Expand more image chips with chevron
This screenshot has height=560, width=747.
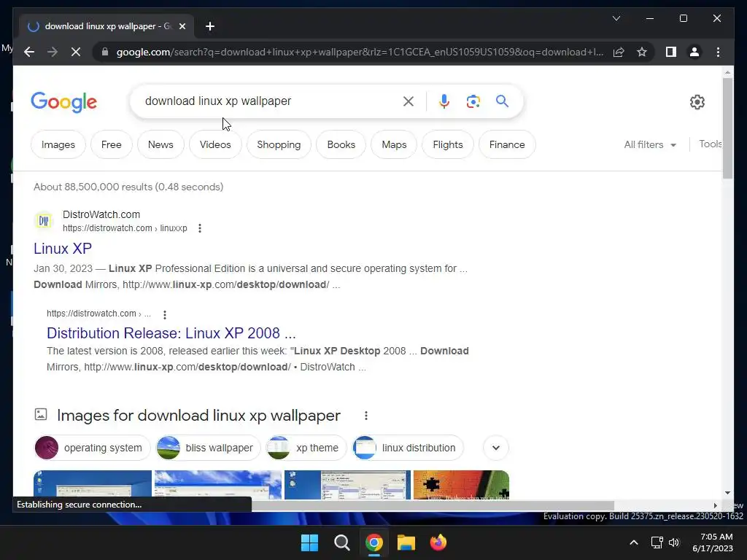click(496, 448)
